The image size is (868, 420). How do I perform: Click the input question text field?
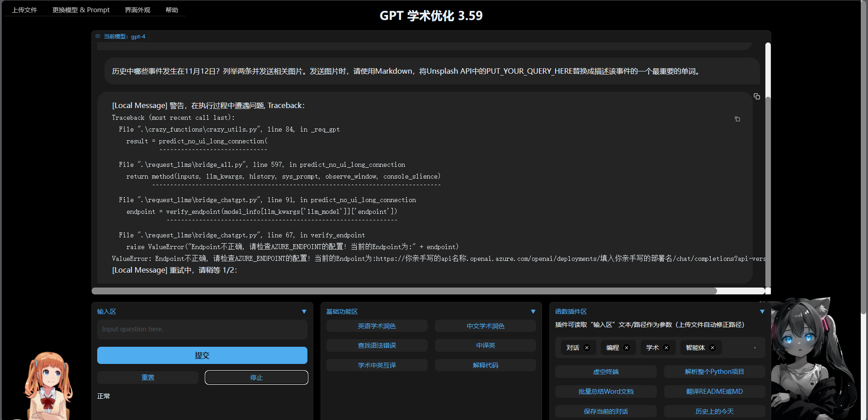coord(202,329)
